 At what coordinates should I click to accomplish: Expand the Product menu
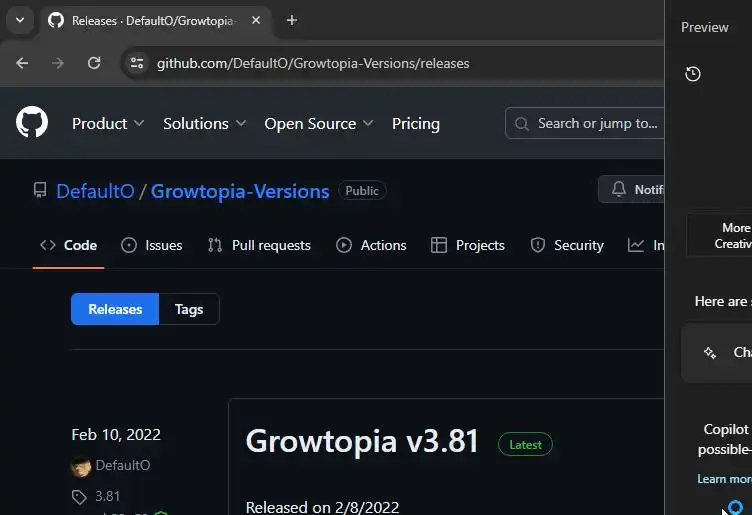click(x=108, y=124)
